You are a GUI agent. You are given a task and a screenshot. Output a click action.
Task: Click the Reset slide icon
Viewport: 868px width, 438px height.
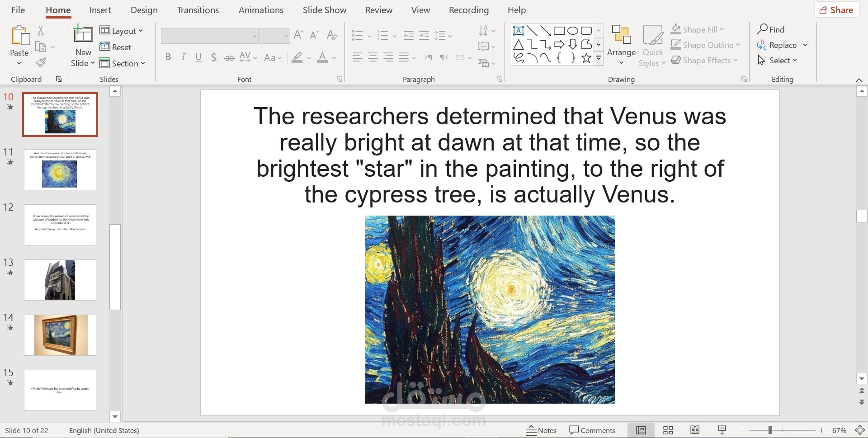[105, 47]
